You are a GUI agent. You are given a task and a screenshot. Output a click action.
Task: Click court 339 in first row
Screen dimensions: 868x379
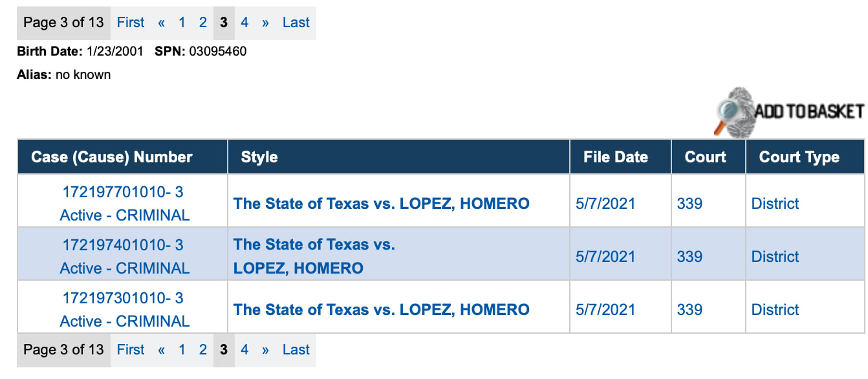pos(689,204)
